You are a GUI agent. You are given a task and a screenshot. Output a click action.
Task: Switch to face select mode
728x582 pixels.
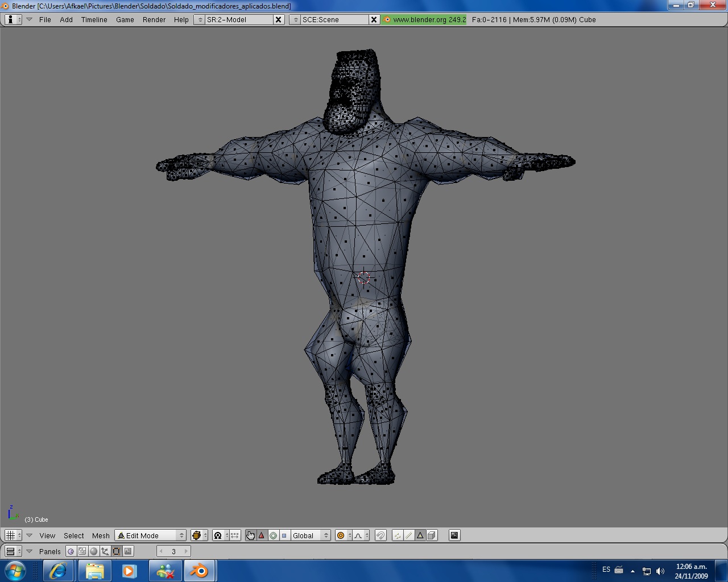click(420, 535)
